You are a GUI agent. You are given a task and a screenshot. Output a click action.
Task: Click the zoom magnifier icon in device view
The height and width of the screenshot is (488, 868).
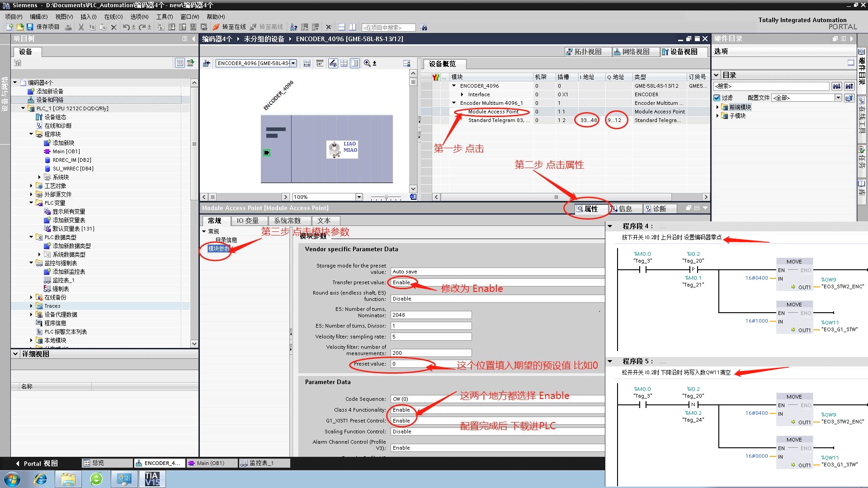tap(367, 63)
